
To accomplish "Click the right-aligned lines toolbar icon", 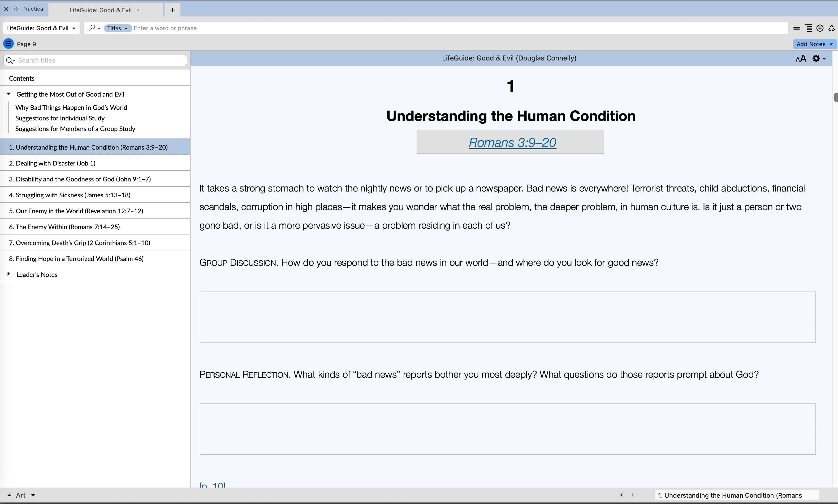I will [809, 28].
